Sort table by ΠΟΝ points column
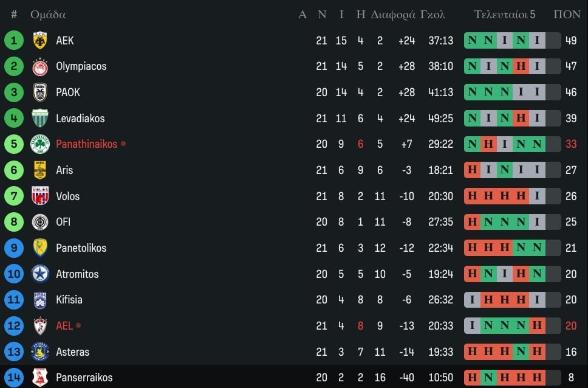 (x=567, y=15)
